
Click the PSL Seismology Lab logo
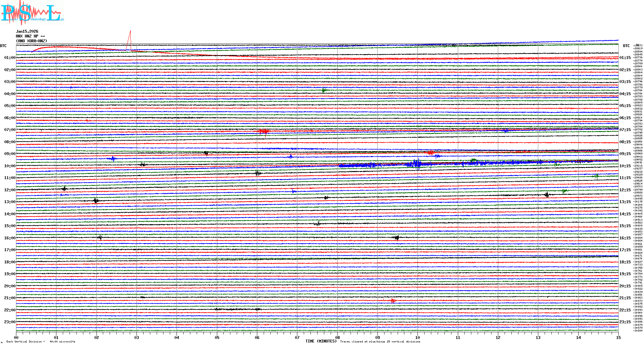(31, 13)
